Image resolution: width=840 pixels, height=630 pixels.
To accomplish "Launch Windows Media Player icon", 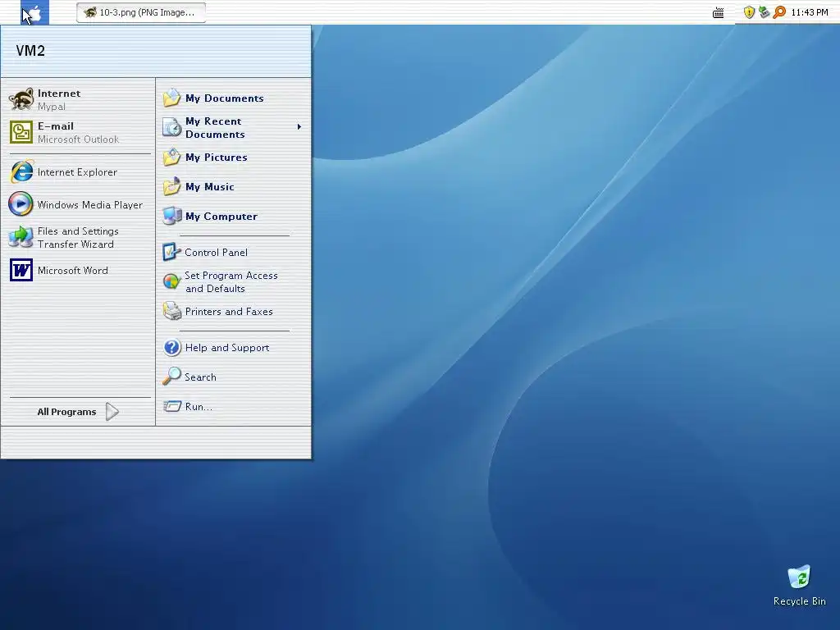I will 21,204.
